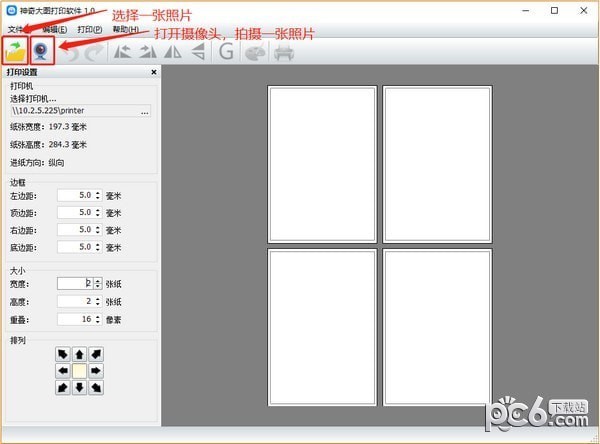Click the 高度 sheets value field
This screenshot has height=444, width=600.
pyautogui.click(x=75, y=302)
